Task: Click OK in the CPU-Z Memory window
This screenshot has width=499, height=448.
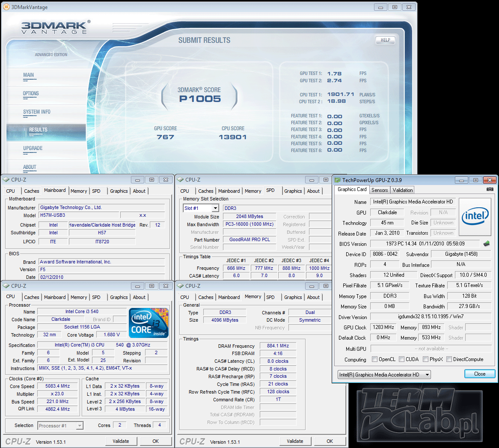Action: coord(330,441)
